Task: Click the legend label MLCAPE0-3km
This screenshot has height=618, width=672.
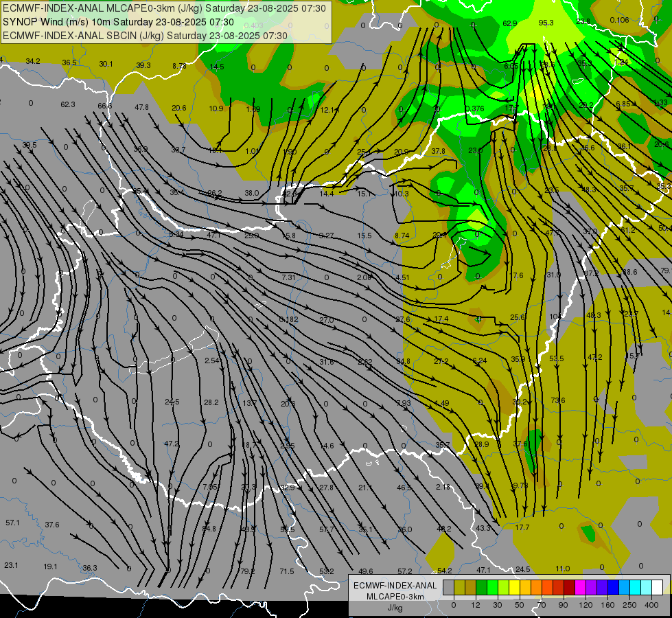Action: 395,597
